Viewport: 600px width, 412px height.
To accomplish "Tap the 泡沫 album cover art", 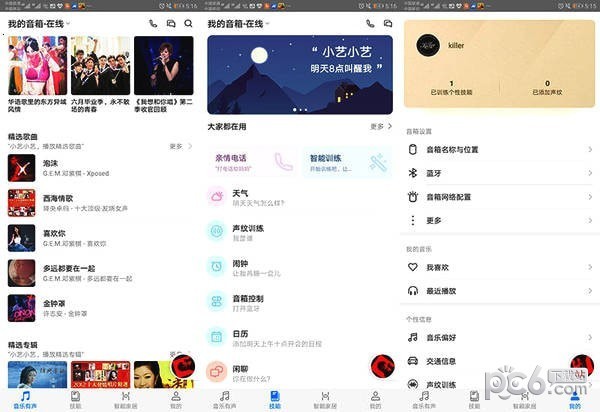I will pos(21,168).
